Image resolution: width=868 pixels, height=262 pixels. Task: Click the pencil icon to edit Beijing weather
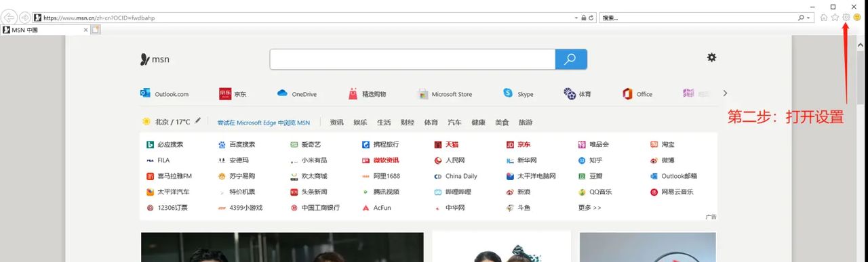pyautogui.click(x=197, y=121)
